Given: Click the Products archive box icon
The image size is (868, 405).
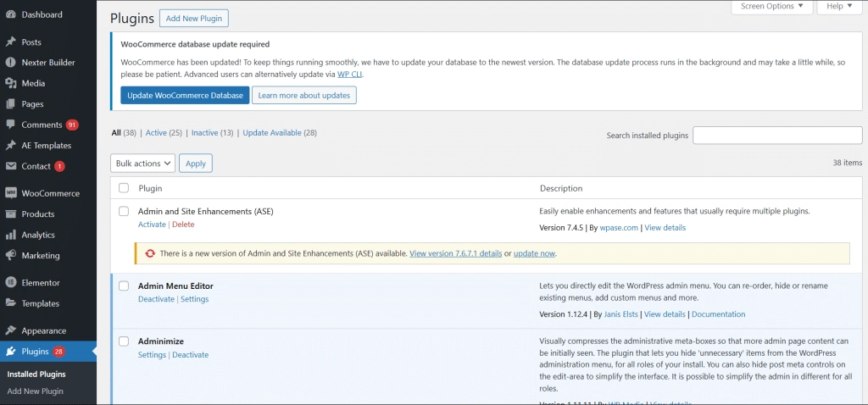Looking at the screenshot, I should [x=10, y=214].
